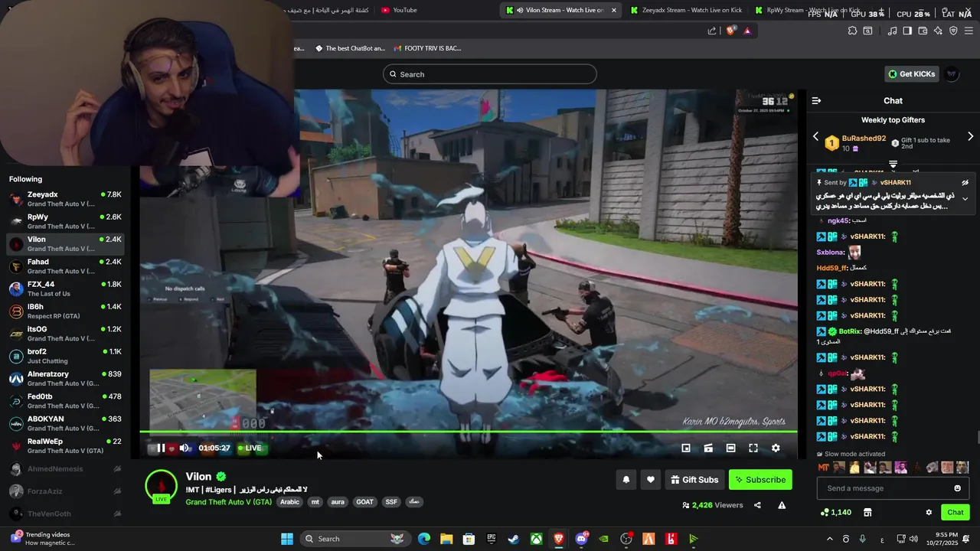Open the Windows Start menu
The width and height of the screenshot is (980, 551).
tap(287, 539)
